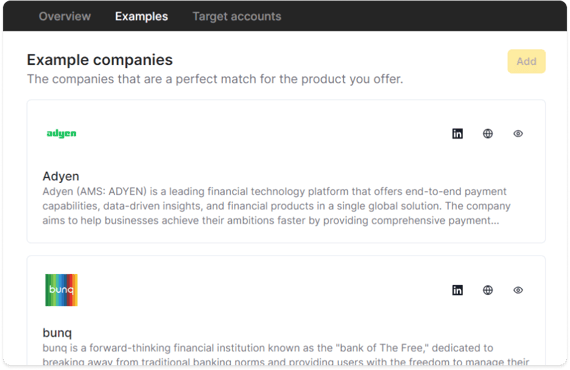The image size is (570, 370).
Task: Switch to the Overview tab
Action: tap(65, 16)
